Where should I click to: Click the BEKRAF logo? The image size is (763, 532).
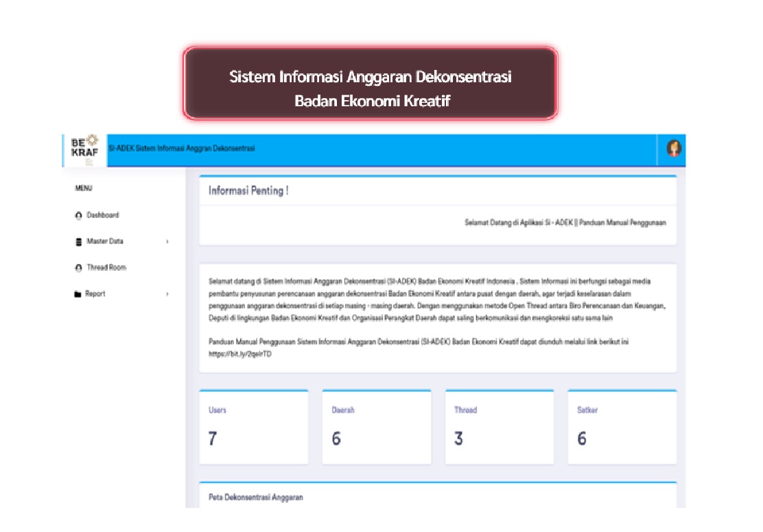coord(84,149)
